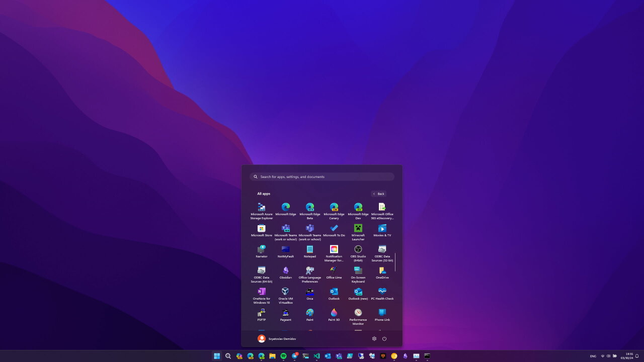The width and height of the screenshot is (644, 362).
Task: Open Office Language Preferences
Action: (x=310, y=275)
